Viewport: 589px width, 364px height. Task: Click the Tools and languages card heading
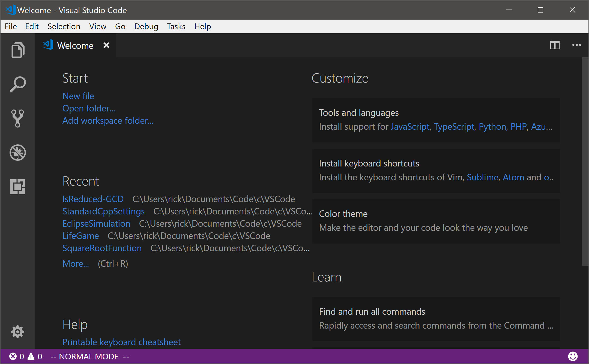359,113
